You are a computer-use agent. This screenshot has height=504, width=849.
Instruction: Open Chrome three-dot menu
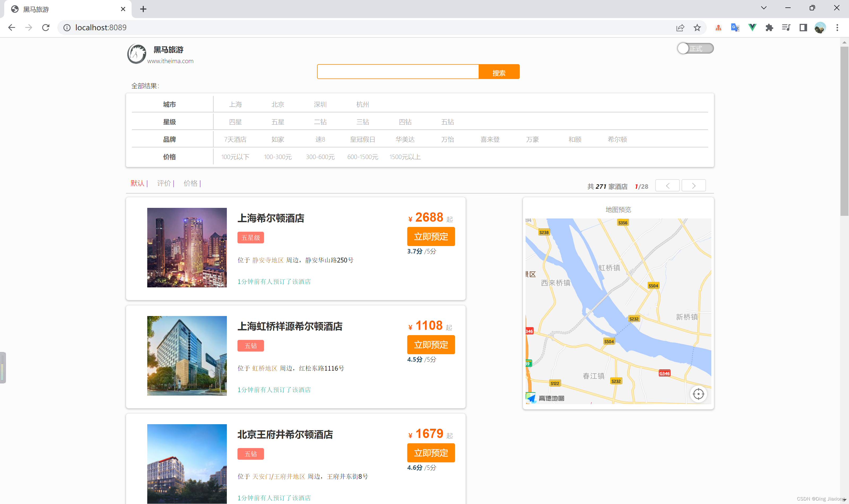837,28
